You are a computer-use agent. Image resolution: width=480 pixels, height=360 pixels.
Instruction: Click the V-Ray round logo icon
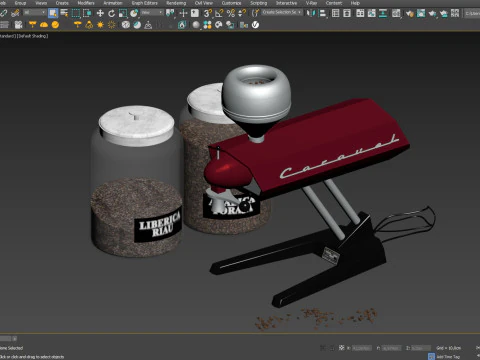coord(255,25)
